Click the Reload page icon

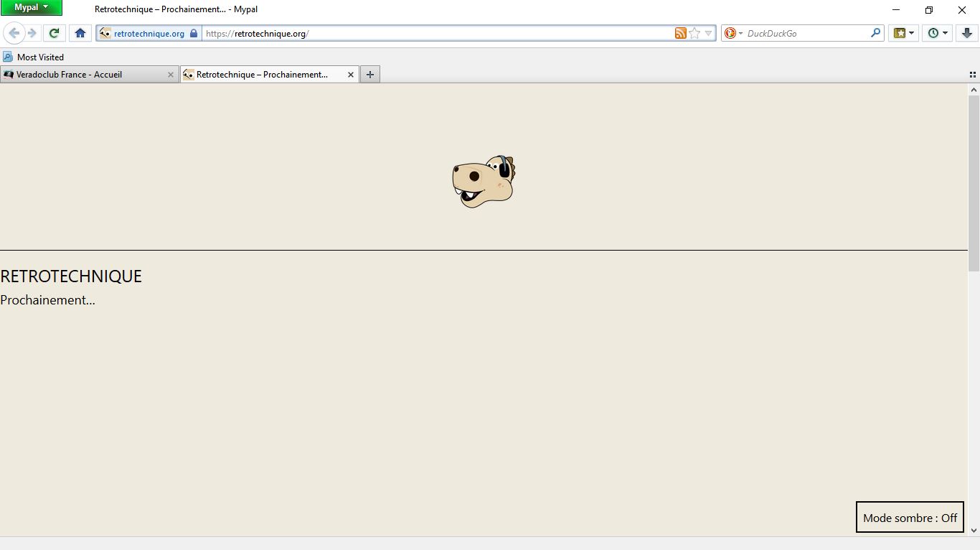click(54, 33)
